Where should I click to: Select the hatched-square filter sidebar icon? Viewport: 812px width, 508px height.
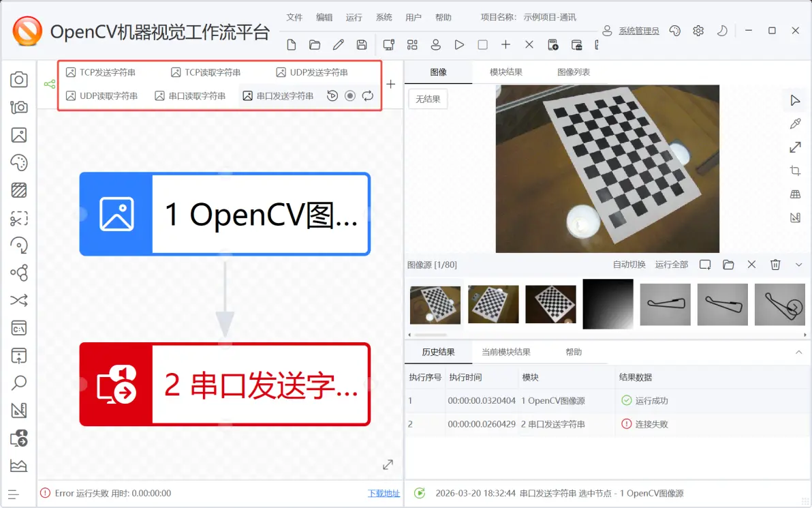(x=18, y=190)
